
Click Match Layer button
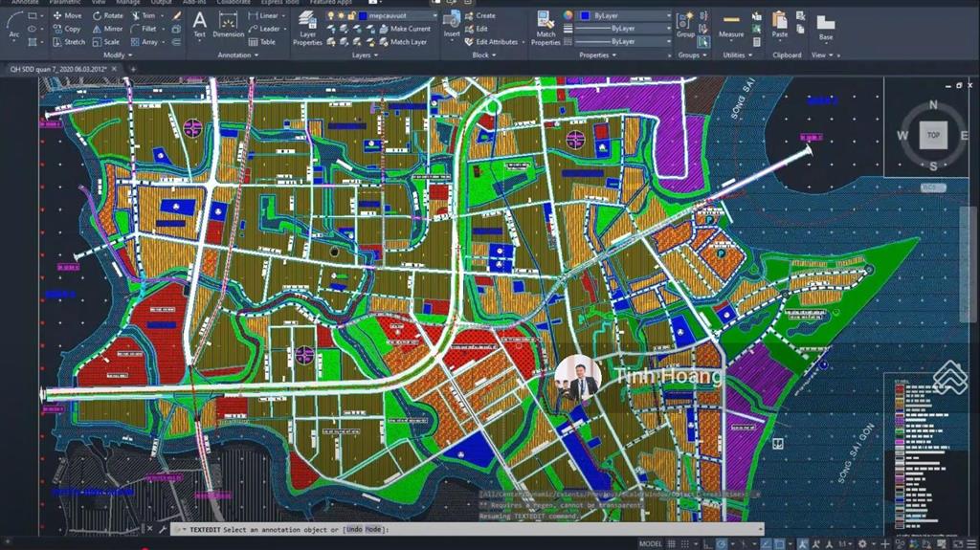403,42
